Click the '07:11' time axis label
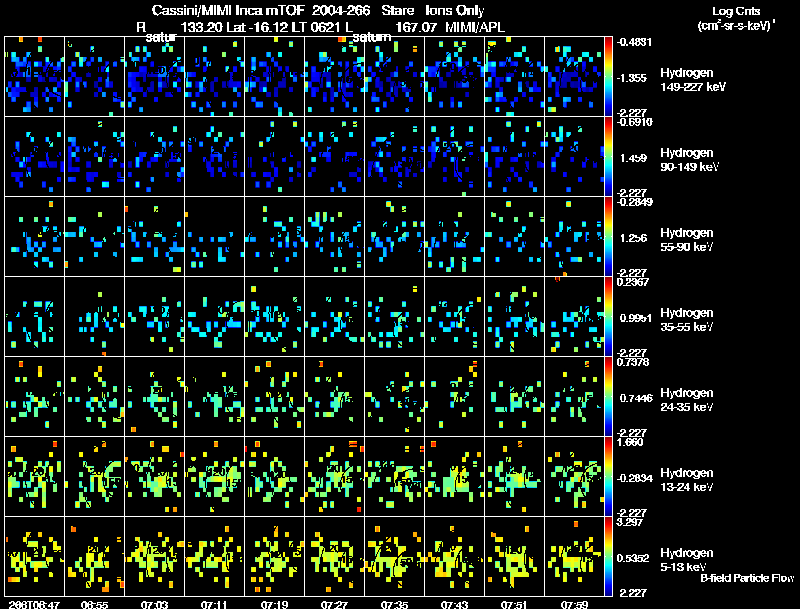 214,604
